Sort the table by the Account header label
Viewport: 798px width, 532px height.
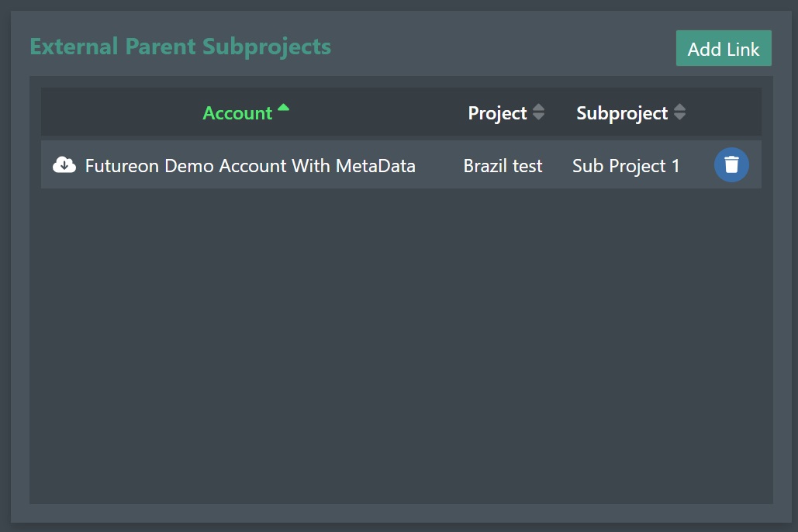click(237, 113)
